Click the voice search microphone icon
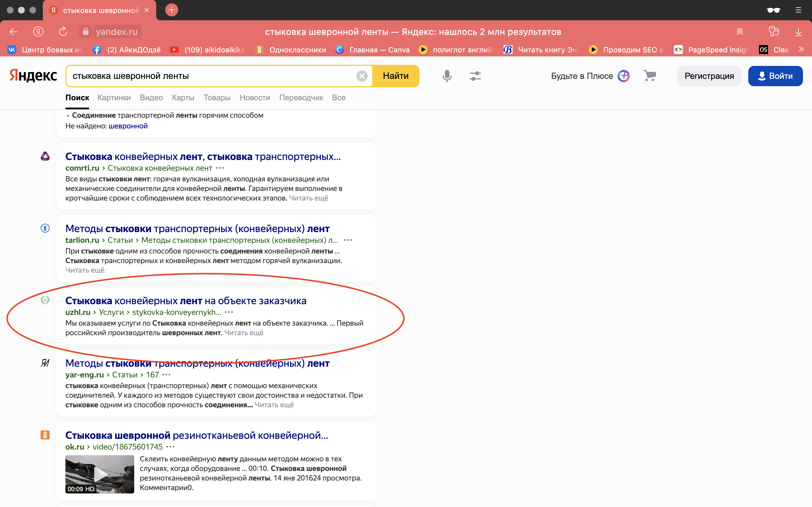The height and width of the screenshot is (507, 812). [x=447, y=76]
